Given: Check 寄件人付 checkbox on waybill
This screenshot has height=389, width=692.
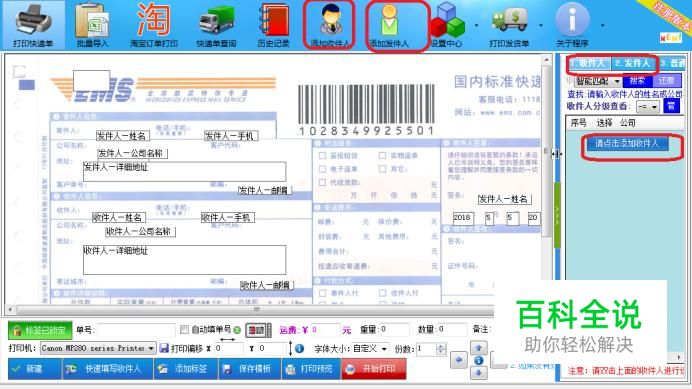Looking at the screenshot, I should point(322,293).
